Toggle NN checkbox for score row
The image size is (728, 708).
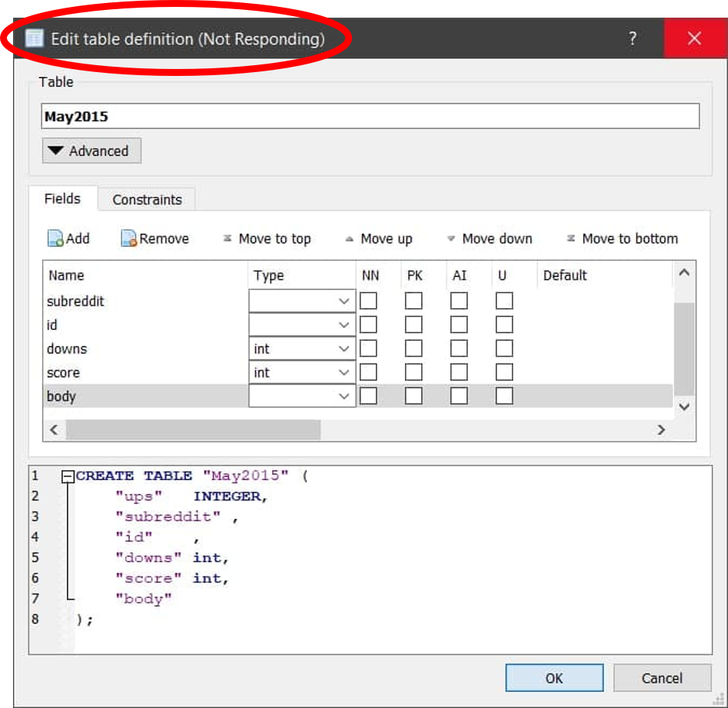click(368, 372)
